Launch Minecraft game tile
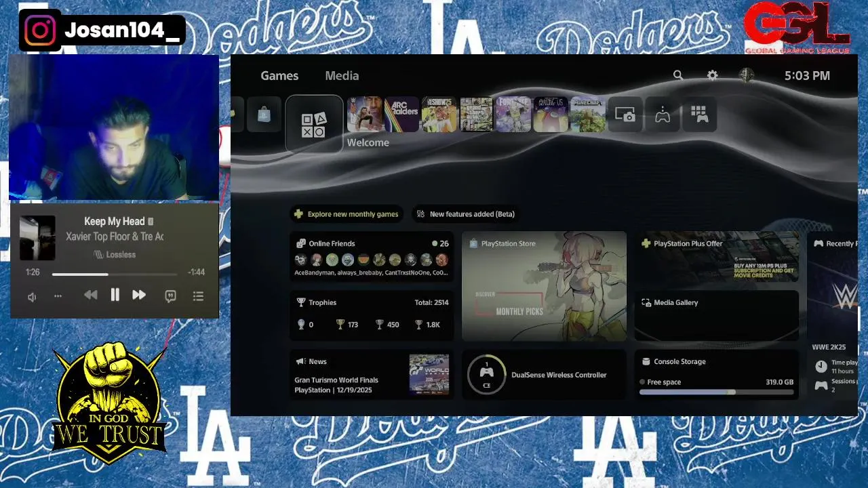868x488 pixels. [x=587, y=115]
